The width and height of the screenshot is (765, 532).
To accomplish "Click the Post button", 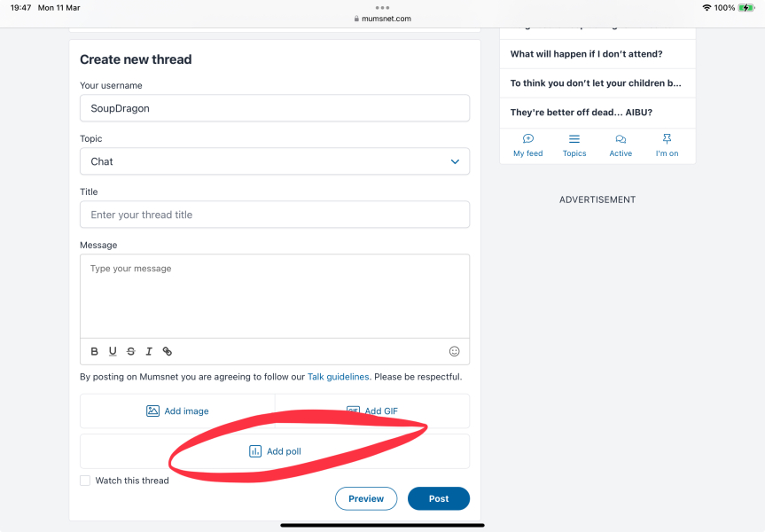I will 439,498.
